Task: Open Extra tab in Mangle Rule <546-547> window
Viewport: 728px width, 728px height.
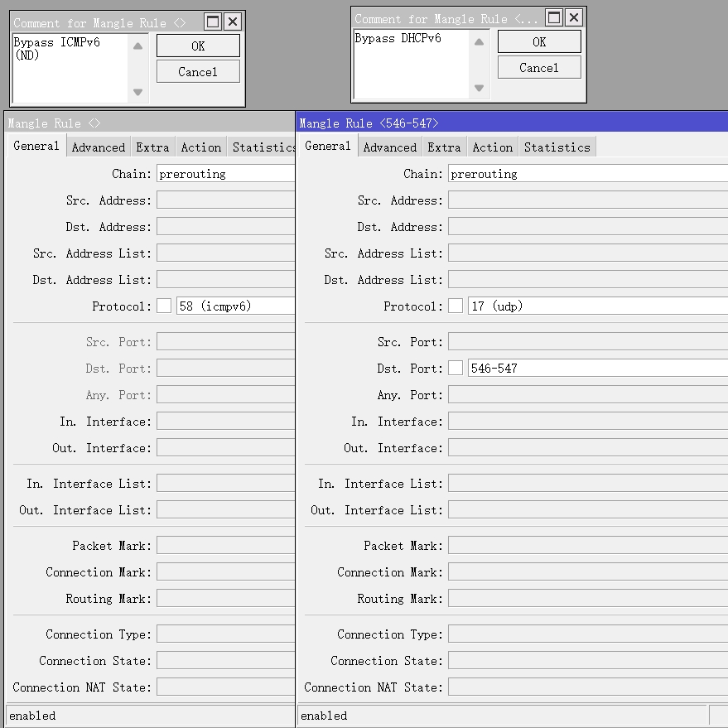Action: pyautogui.click(x=444, y=147)
